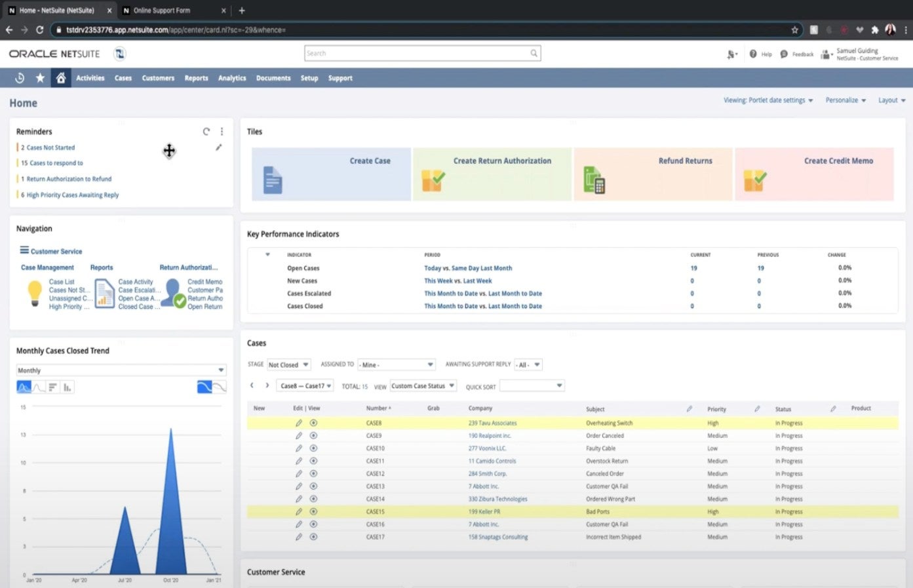Bookmark this page with star icon
The width and height of the screenshot is (913, 588).
[x=794, y=29]
